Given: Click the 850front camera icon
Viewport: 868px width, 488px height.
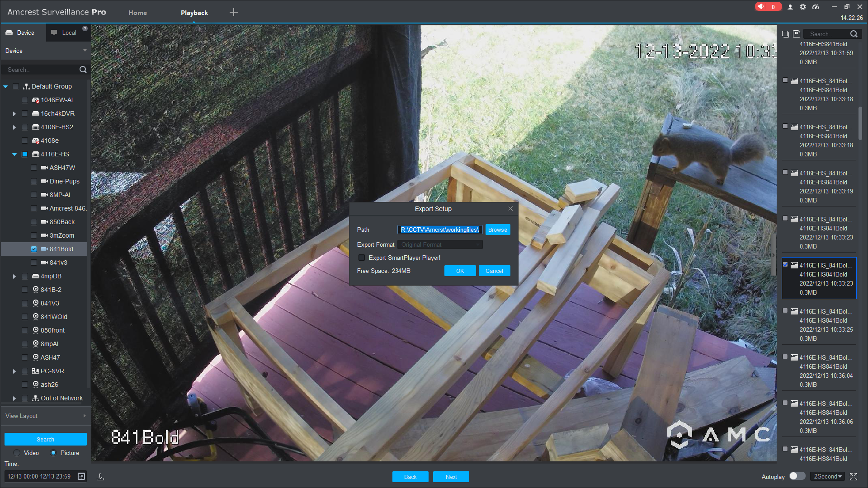Looking at the screenshot, I should [x=36, y=330].
